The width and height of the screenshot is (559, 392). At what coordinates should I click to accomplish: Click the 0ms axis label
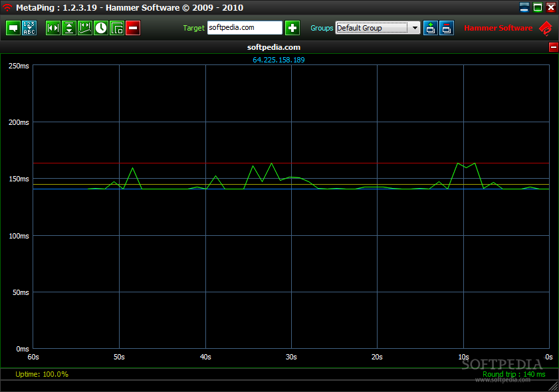(x=23, y=349)
